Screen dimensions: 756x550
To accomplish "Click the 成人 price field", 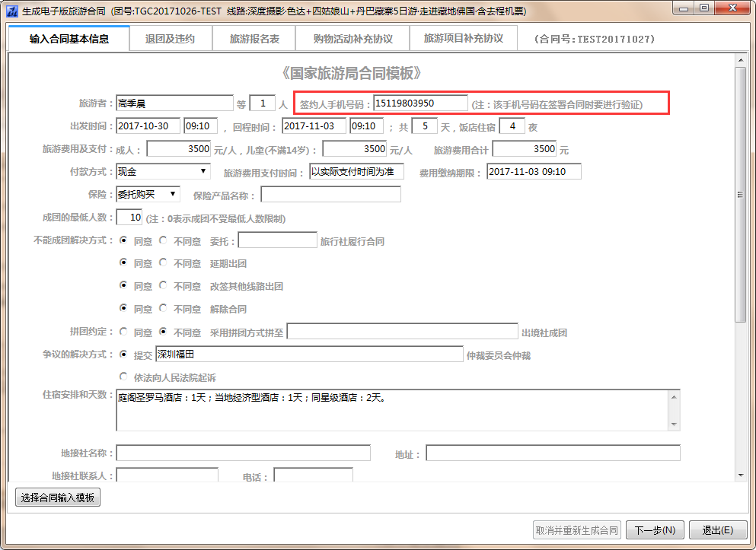I will coord(179,149).
